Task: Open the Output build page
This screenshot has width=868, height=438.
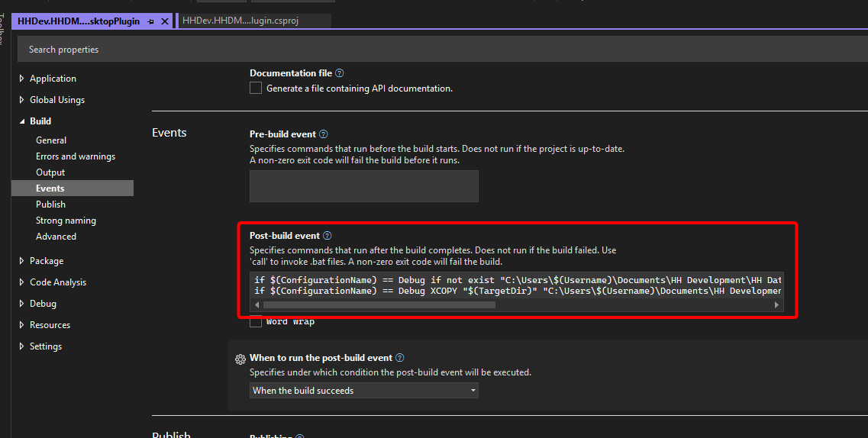Action: pyautogui.click(x=50, y=172)
